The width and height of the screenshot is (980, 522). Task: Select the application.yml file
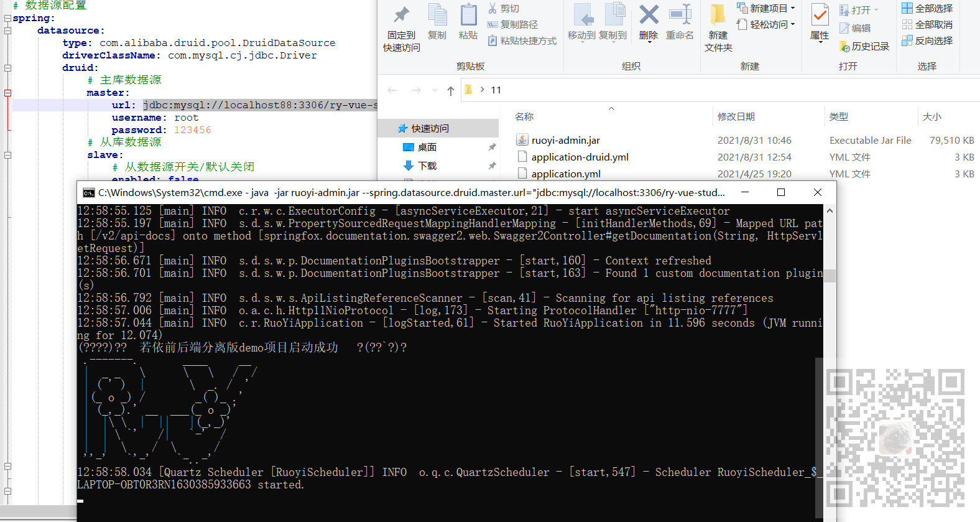(566, 174)
